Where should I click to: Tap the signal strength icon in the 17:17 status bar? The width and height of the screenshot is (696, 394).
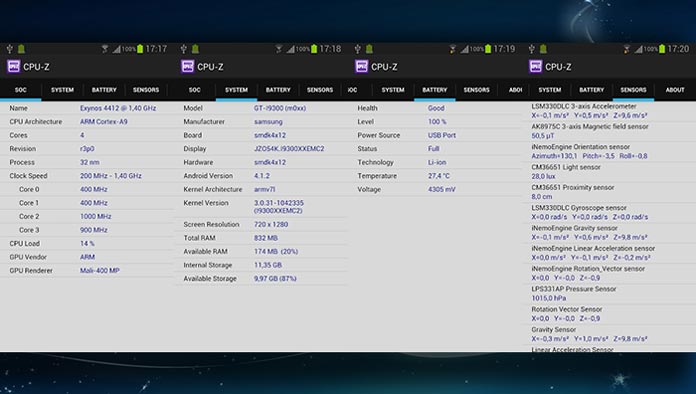(116, 49)
